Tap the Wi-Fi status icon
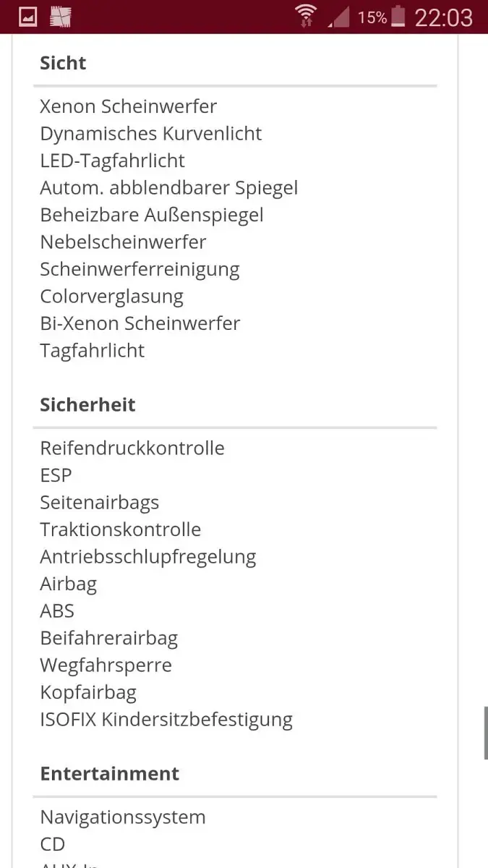Image resolution: width=488 pixels, height=868 pixels. (x=306, y=16)
